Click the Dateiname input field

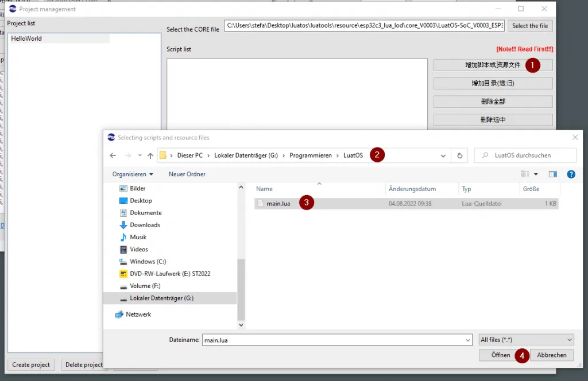pos(336,340)
